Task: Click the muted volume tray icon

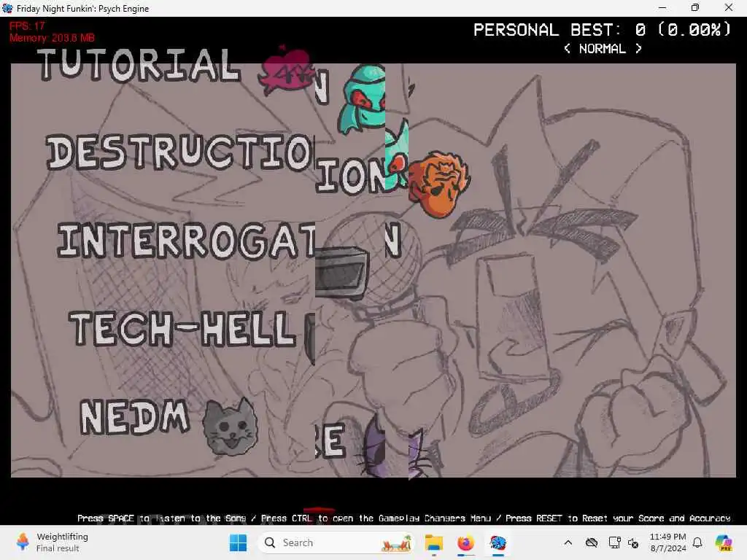Action: [x=633, y=542]
